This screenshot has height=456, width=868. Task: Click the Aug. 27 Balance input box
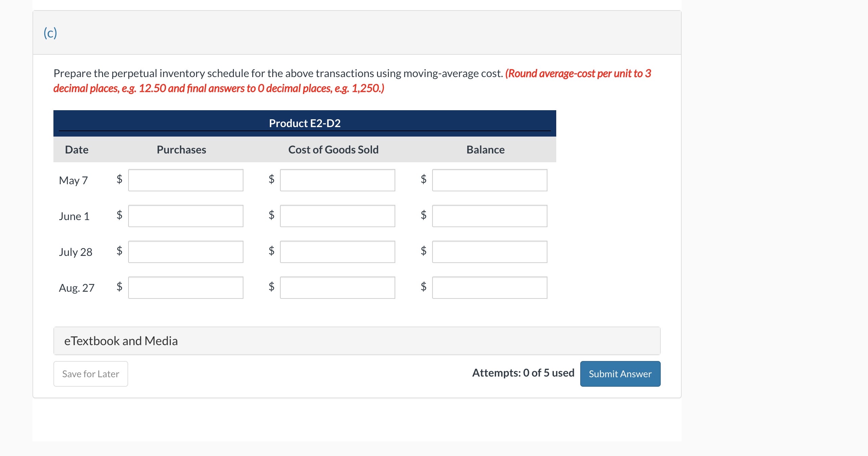[489, 288]
